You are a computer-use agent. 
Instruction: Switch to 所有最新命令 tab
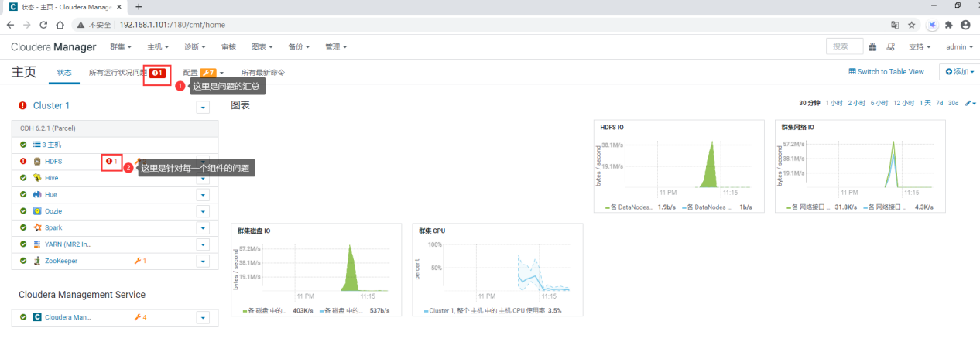click(x=262, y=72)
